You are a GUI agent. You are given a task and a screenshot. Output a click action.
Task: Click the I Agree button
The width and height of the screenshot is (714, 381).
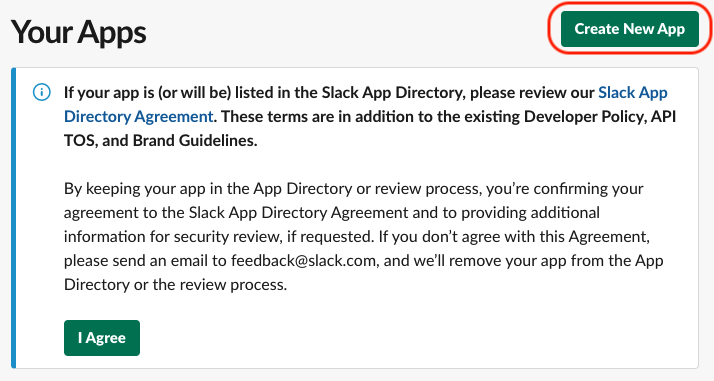coord(102,338)
